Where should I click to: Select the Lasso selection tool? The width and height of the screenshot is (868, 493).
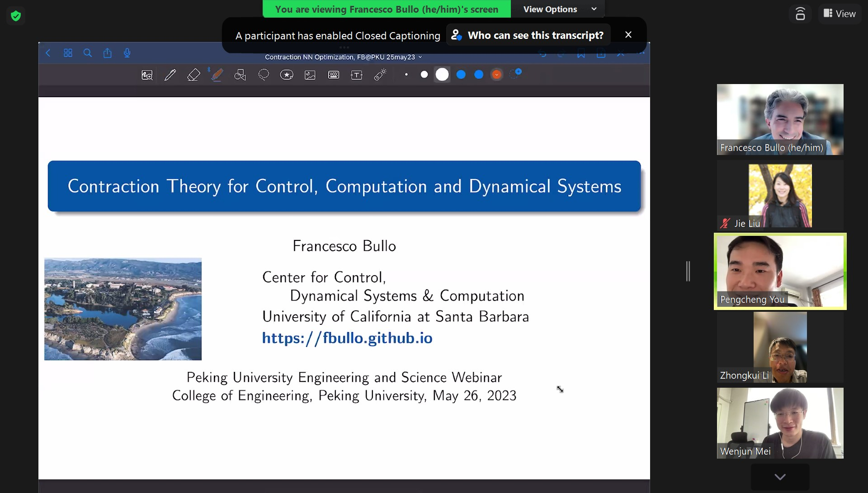pos(264,75)
